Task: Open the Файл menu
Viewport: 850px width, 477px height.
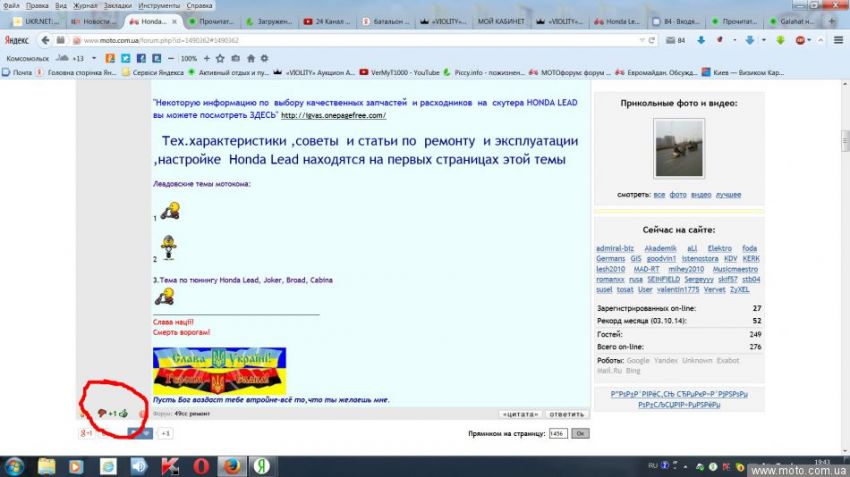Action: click(11, 5)
